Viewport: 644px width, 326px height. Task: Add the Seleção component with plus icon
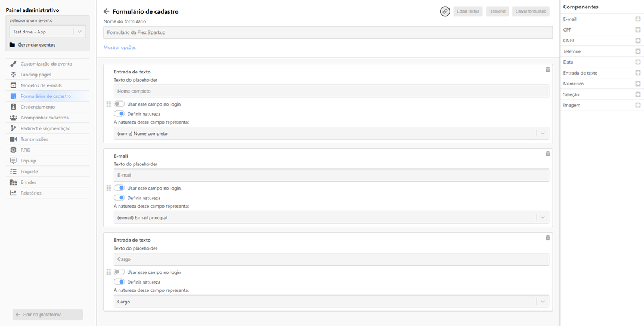pyautogui.click(x=637, y=94)
